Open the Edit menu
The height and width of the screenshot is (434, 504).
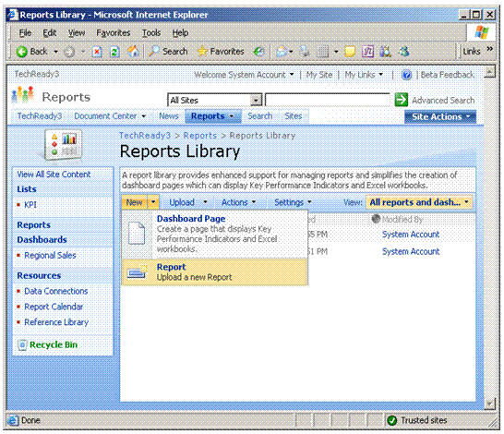50,33
